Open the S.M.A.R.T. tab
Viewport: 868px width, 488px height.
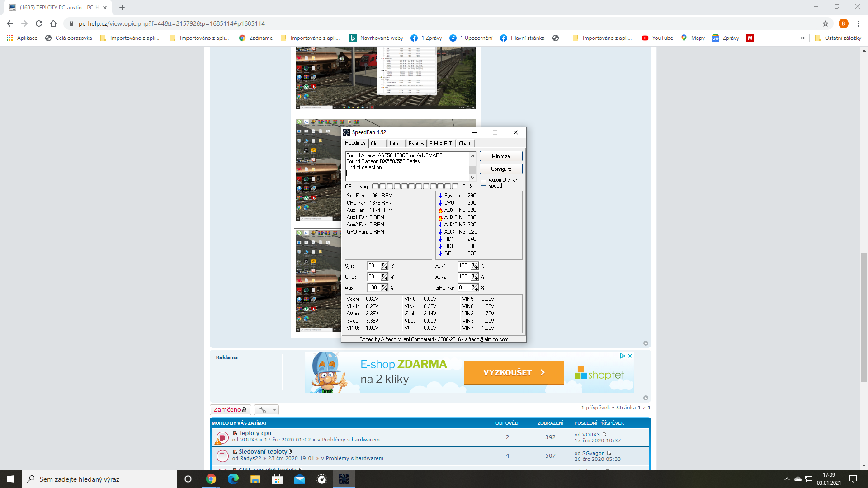point(441,144)
